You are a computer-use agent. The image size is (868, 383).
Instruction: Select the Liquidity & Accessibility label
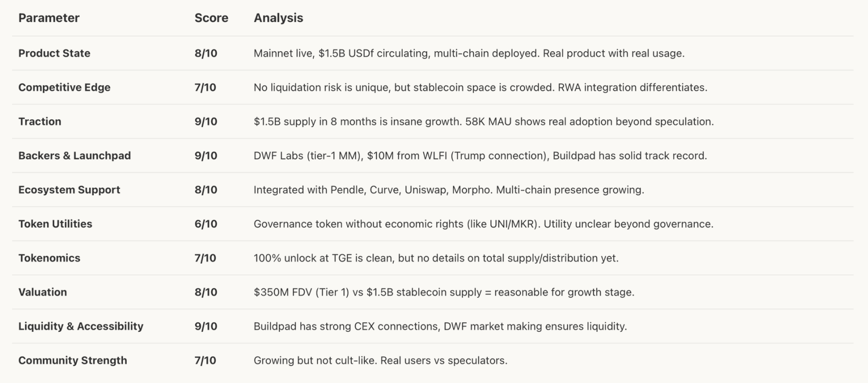[81, 326]
